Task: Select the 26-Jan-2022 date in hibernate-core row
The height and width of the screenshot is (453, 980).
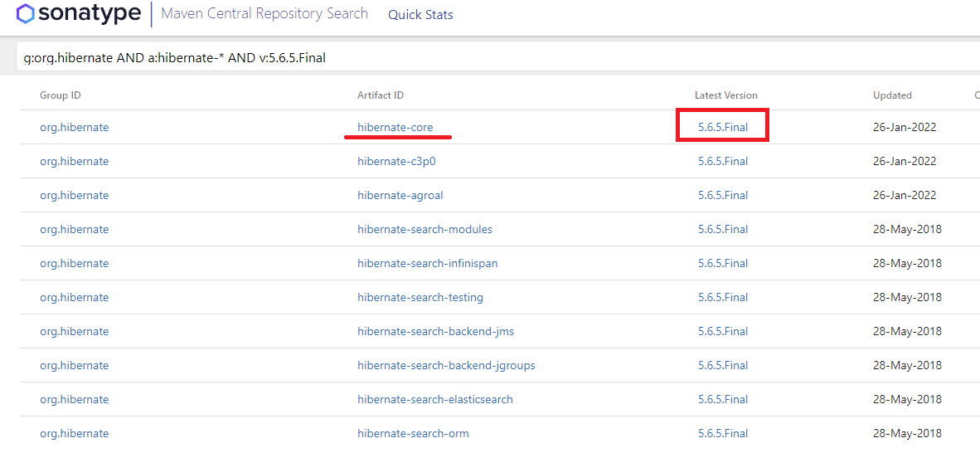Action: [905, 127]
